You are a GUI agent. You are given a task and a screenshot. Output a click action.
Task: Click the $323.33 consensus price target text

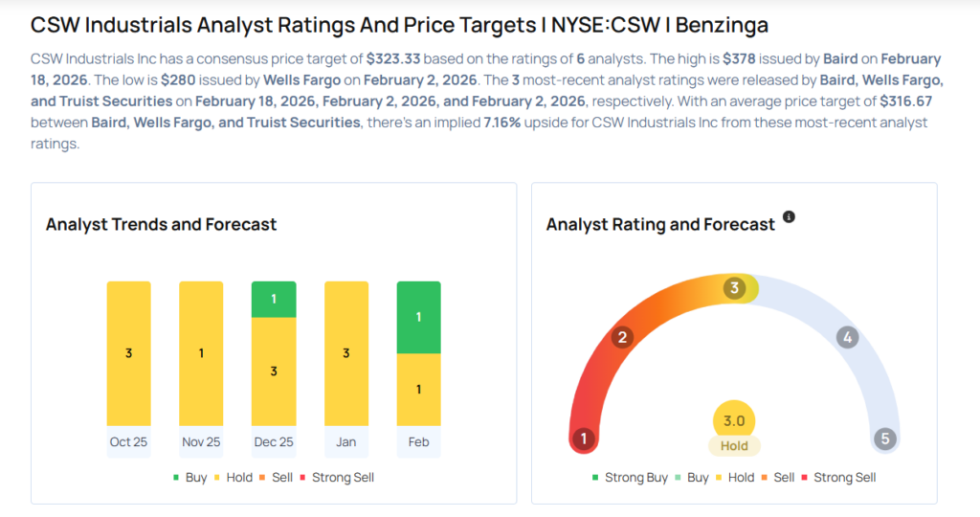[x=393, y=59]
